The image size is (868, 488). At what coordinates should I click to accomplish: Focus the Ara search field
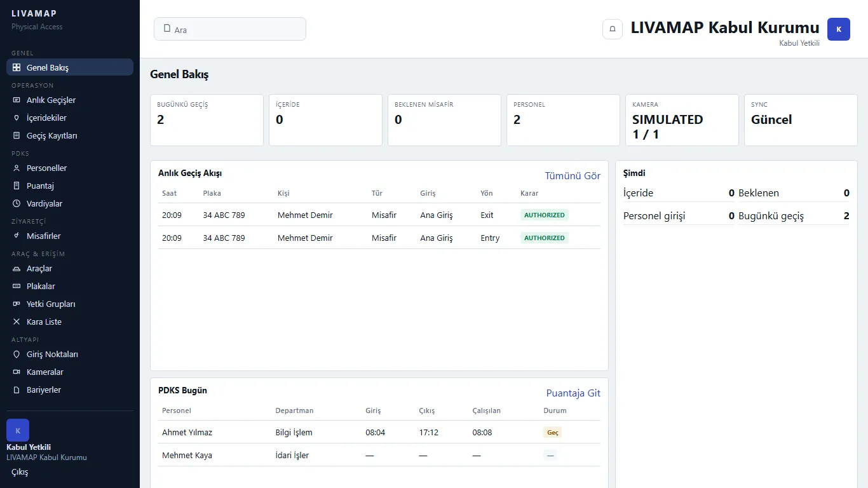[230, 29]
